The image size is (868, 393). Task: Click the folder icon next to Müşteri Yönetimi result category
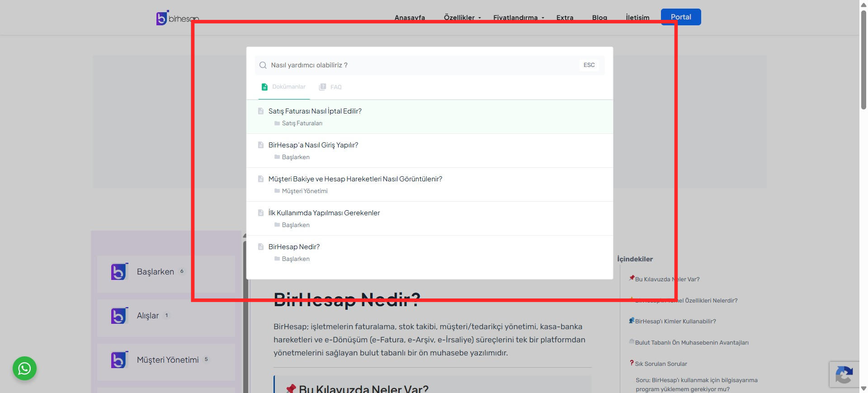click(277, 191)
